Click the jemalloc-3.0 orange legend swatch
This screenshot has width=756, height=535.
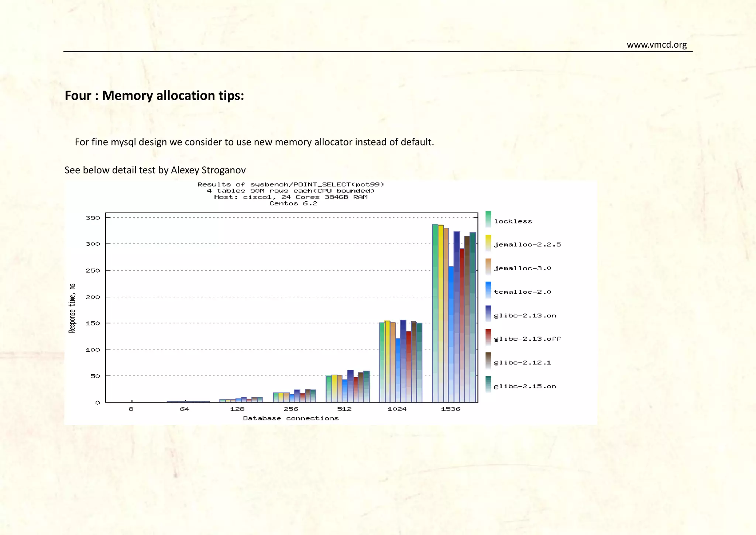pos(488,266)
